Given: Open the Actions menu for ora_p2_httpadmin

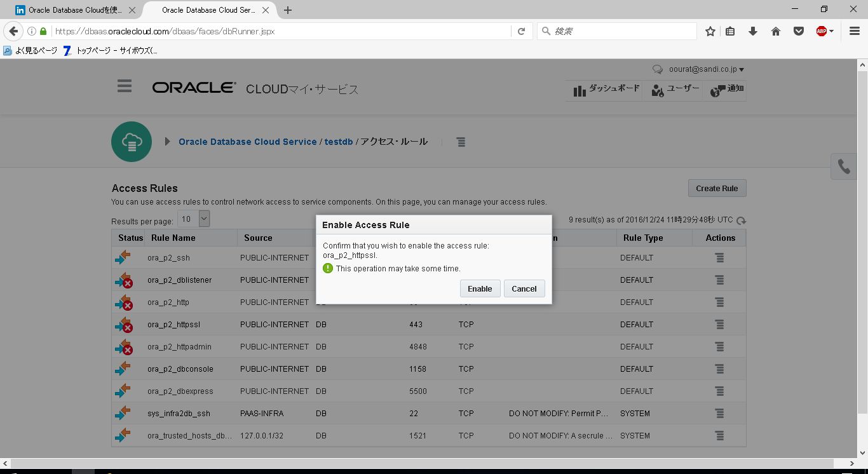Looking at the screenshot, I should coord(719,347).
